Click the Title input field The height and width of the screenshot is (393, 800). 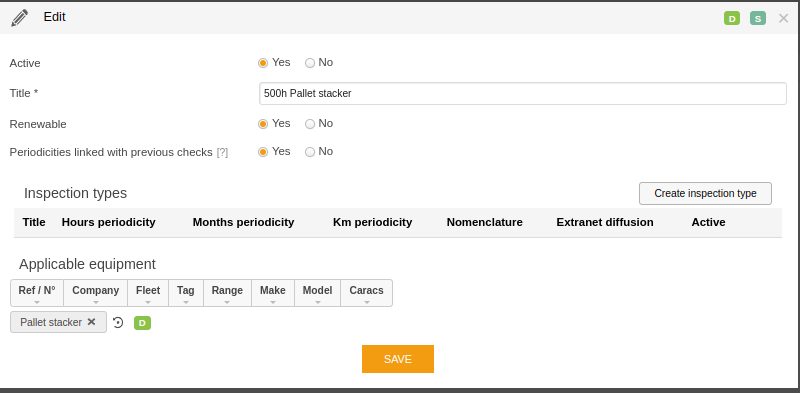click(523, 93)
